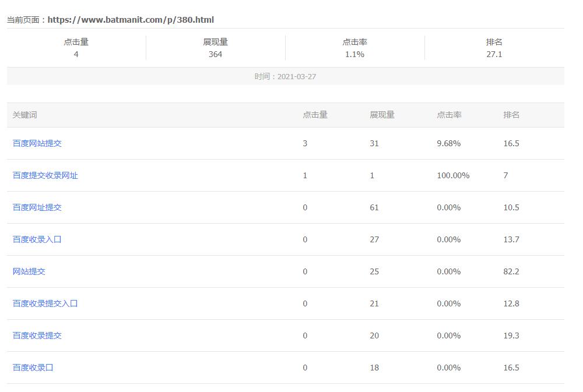Screen dimensions: 583x392
Task: Click rank 13.7 in 百度收录入口 row
Action: pos(511,239)
